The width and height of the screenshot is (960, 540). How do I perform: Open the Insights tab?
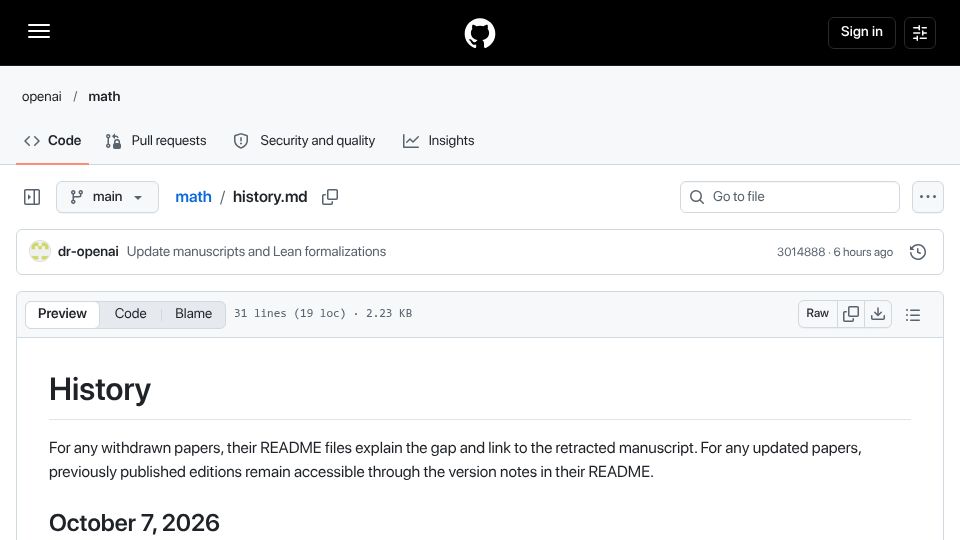tap(438, 141)
